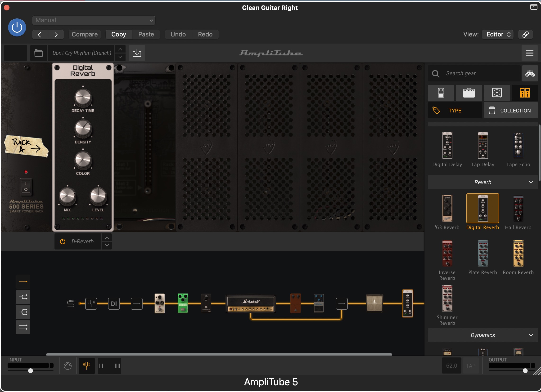This screenshot has width=541, height=392.
Task: Select the '63 Reverb gear
Action: [x=447, y=212]
